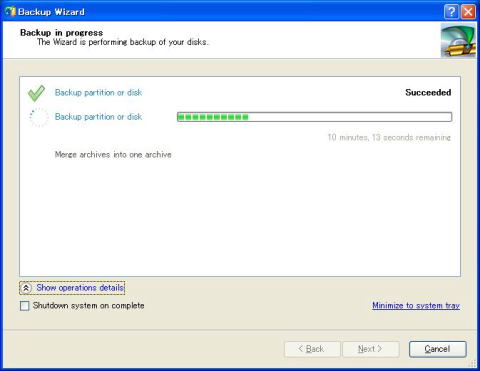The width and height of the screenshot is (480, 371).
Task: Show operations details
Action: point(80,288)
